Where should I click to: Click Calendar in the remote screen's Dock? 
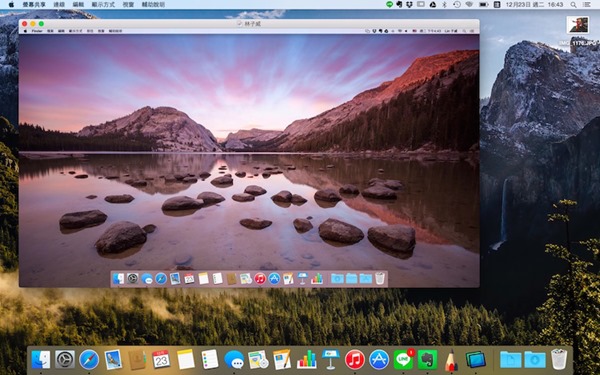pyautogui.click(x=189, y=279)
